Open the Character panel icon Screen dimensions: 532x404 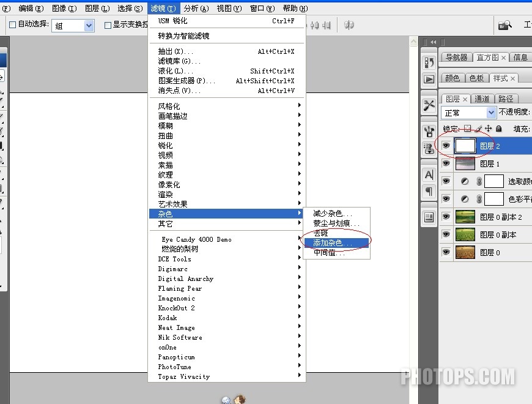tap(429, 175)
